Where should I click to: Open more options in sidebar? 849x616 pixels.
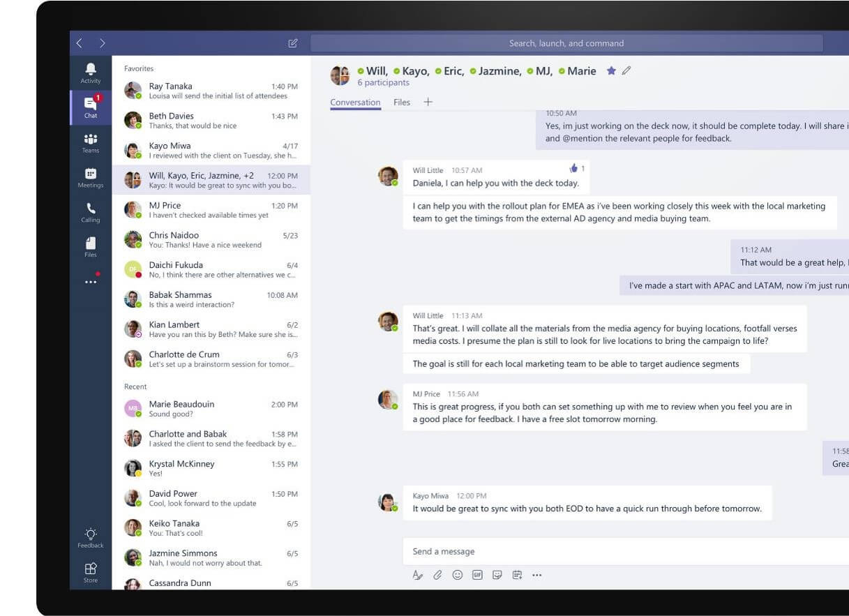(x=91, y=280)
